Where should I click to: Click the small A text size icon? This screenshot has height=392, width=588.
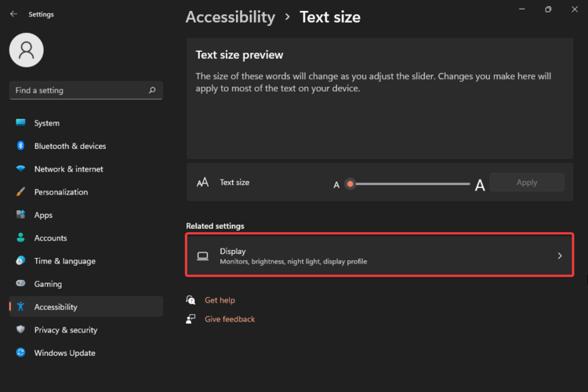(x=336, y=185)
